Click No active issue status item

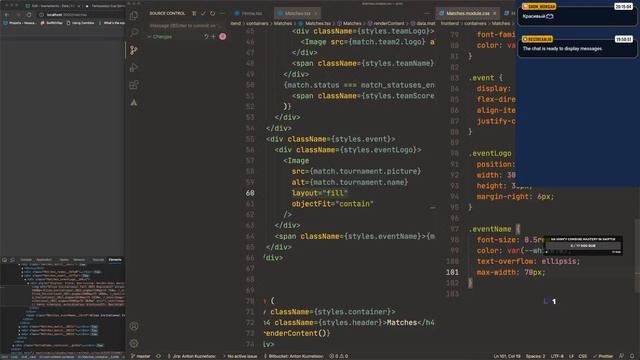240,356
